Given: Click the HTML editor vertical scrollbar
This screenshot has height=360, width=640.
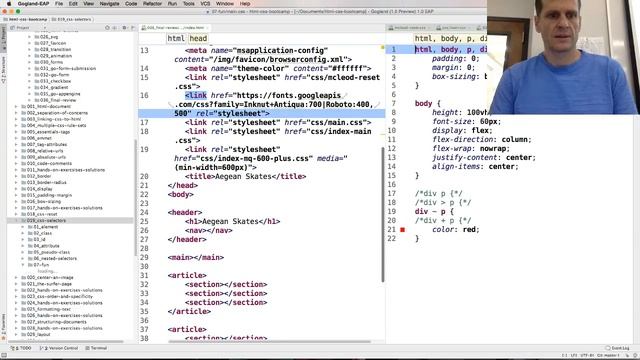Looking at the screenshot, I should click(x=383, y=214).
